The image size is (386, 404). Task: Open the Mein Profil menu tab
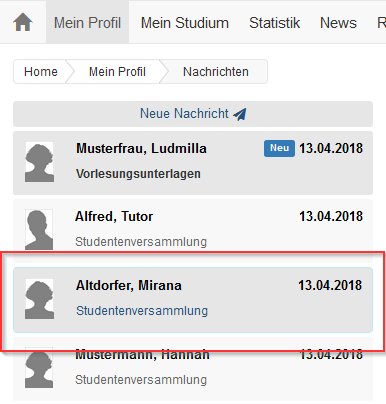87,23
